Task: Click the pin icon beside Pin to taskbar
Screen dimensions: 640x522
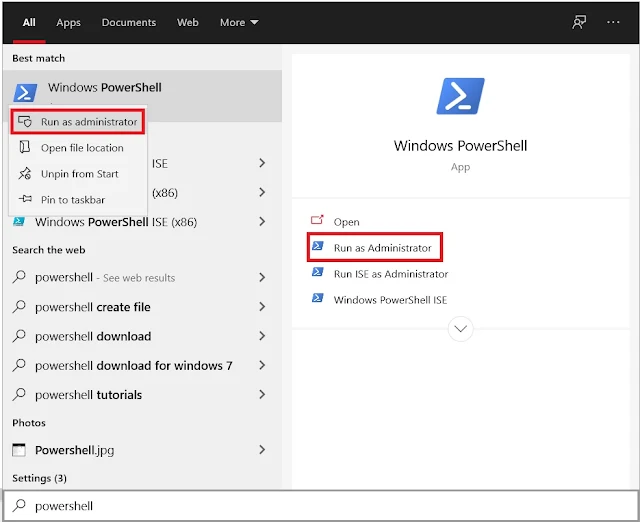Action: pyautogui.click(x=25, y=199)
